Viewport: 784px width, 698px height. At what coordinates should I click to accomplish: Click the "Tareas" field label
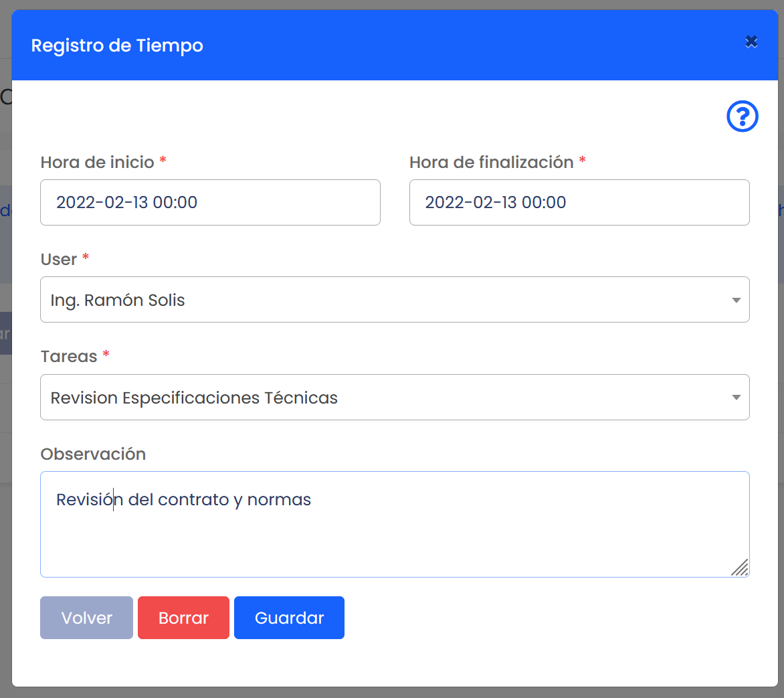coord(69,357)
